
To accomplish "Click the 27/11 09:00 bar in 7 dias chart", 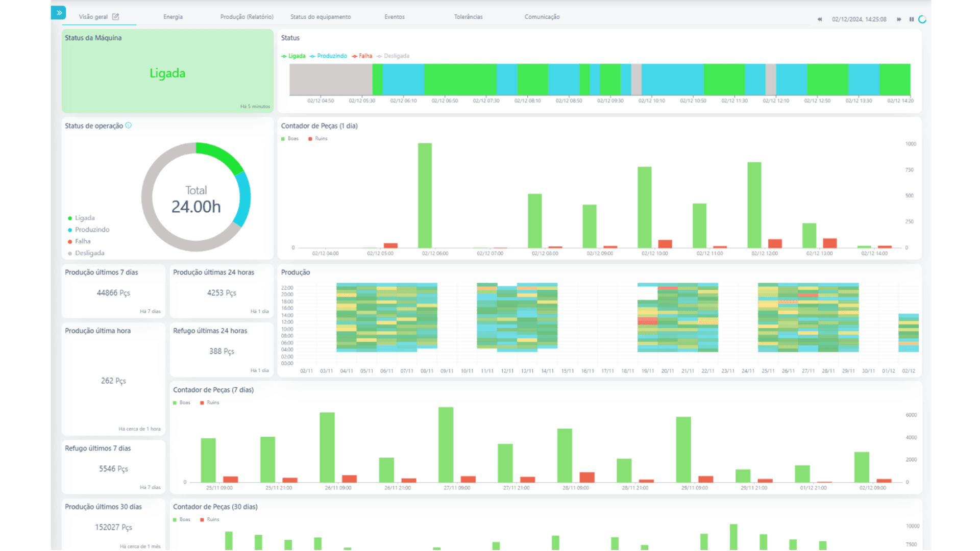I will click(446, 445).
